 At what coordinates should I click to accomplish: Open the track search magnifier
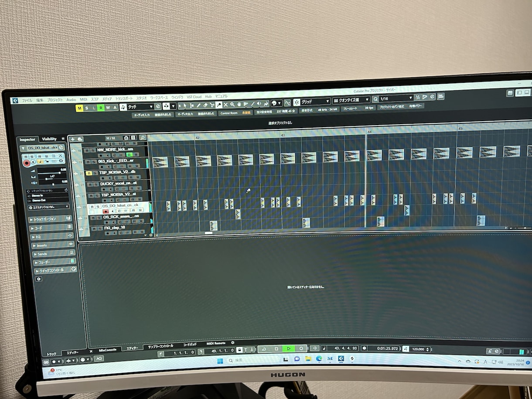point(143,138)
